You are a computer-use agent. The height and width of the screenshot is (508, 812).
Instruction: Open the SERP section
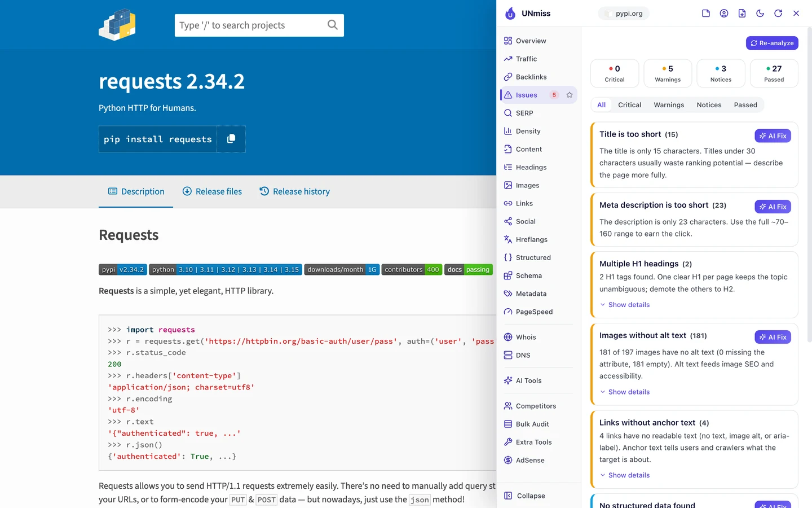point(539,113)
